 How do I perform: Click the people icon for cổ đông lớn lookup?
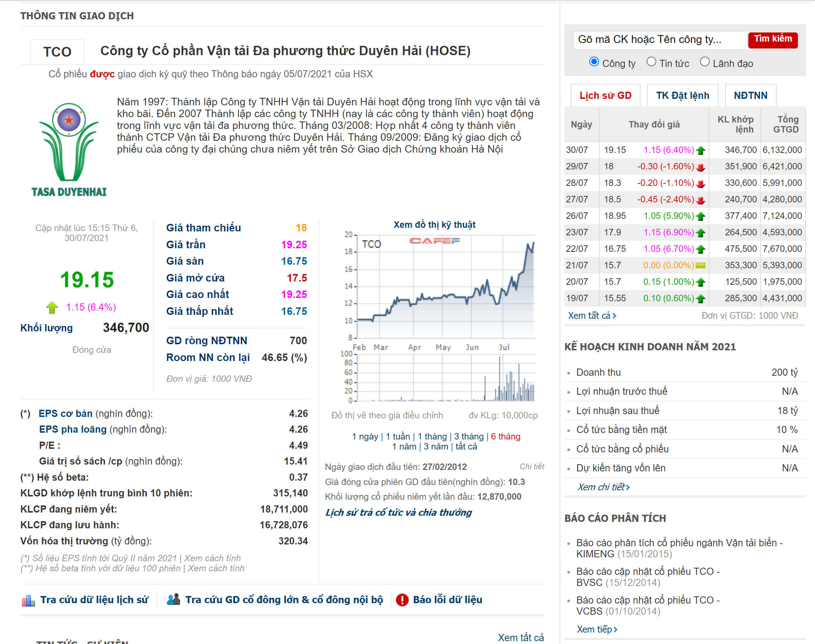coord(173,600)
